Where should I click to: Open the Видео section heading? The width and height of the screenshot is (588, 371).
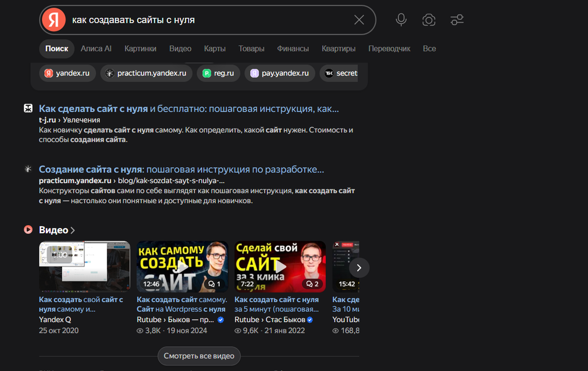53,230
